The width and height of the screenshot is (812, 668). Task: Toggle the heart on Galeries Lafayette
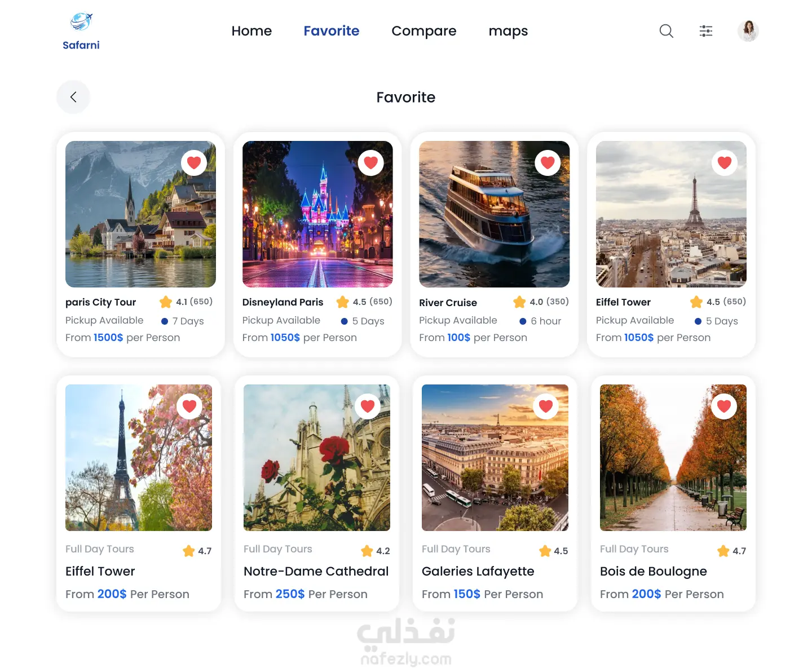546,406
